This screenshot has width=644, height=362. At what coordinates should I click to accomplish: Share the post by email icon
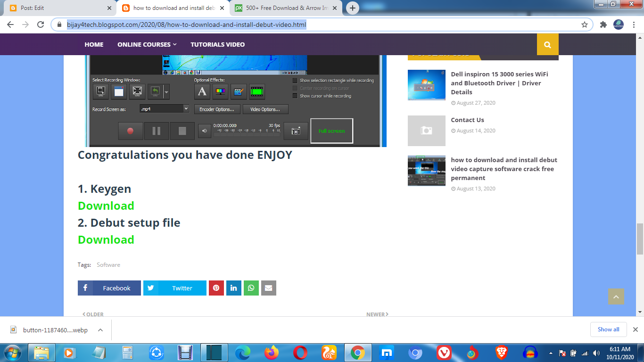[x=269, y=288]
